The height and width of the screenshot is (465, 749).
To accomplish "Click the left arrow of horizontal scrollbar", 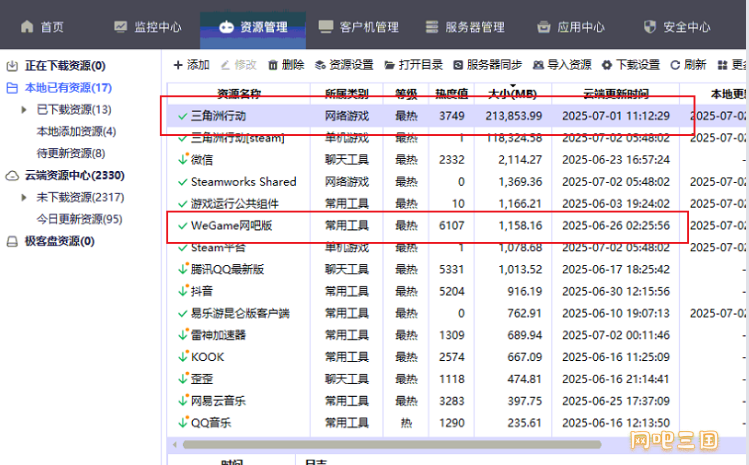I will point(175,445).
